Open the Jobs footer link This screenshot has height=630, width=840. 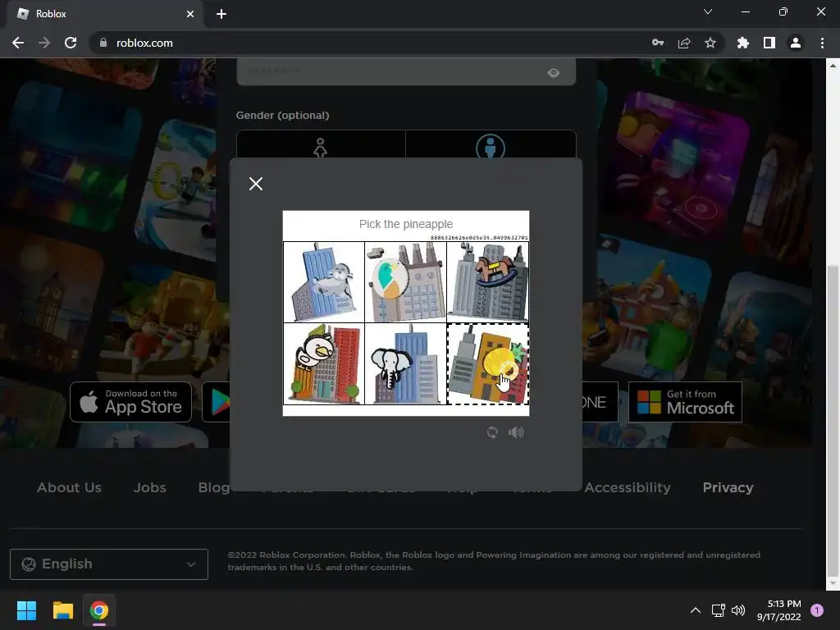149,487
